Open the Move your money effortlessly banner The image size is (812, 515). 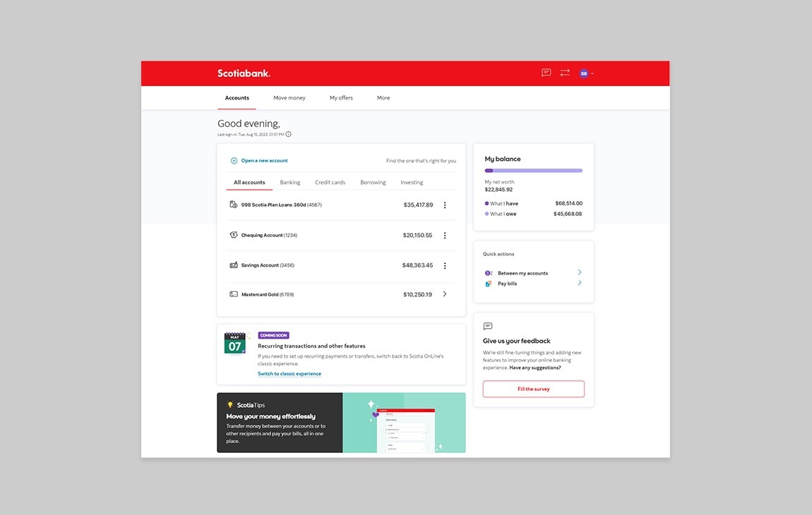click(341, 423)
